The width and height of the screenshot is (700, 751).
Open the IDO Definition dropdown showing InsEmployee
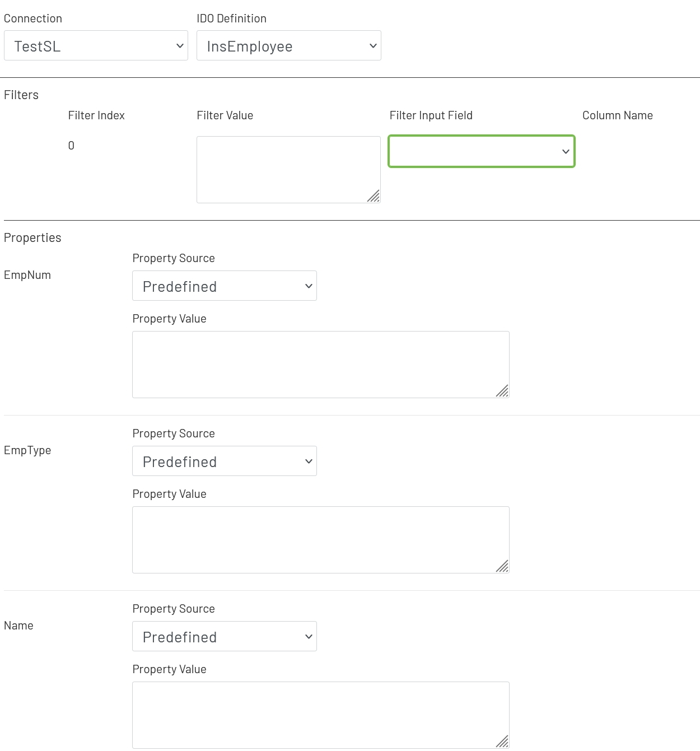click(x=288, y=46)
